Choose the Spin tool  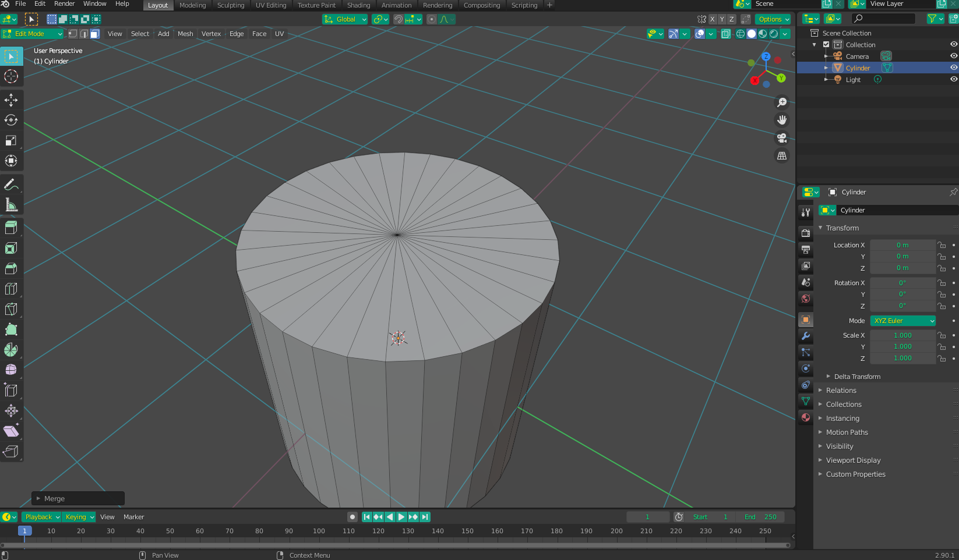coord(11,350)
